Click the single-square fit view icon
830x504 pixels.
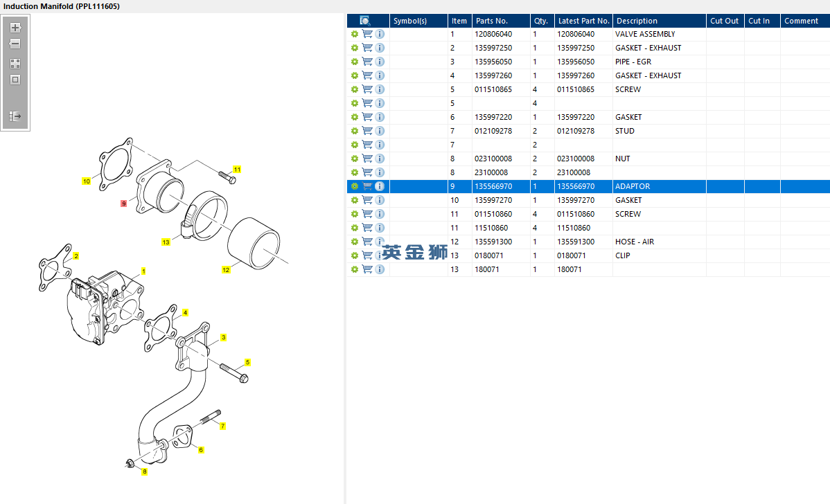click(x=15, y=80)
